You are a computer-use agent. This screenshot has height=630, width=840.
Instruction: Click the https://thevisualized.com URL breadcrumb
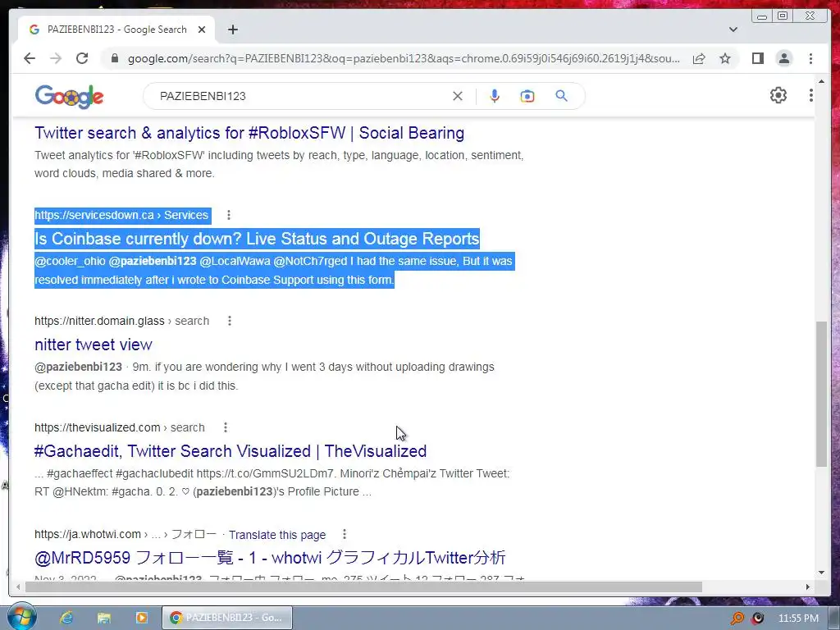click(x=120, y=427)
